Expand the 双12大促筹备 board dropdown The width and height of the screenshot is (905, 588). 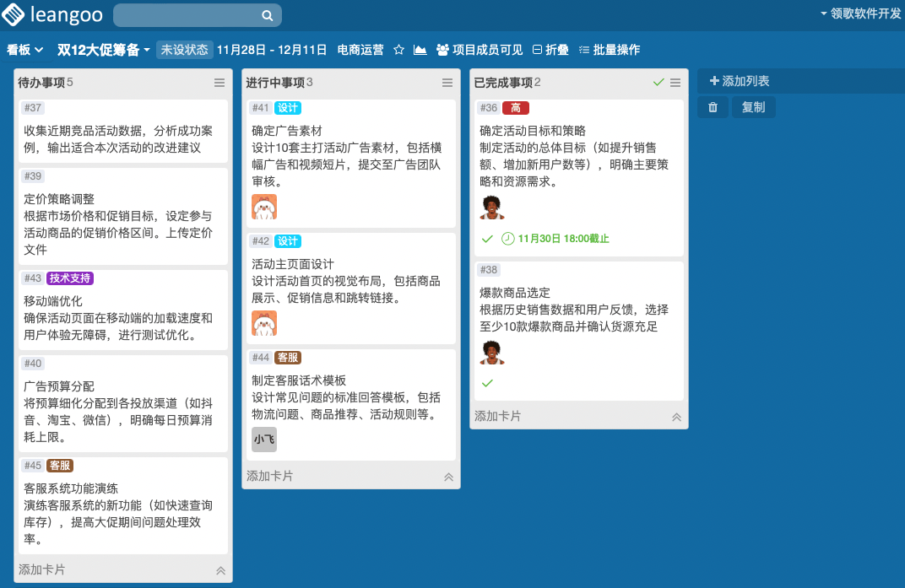pos(104,50)
